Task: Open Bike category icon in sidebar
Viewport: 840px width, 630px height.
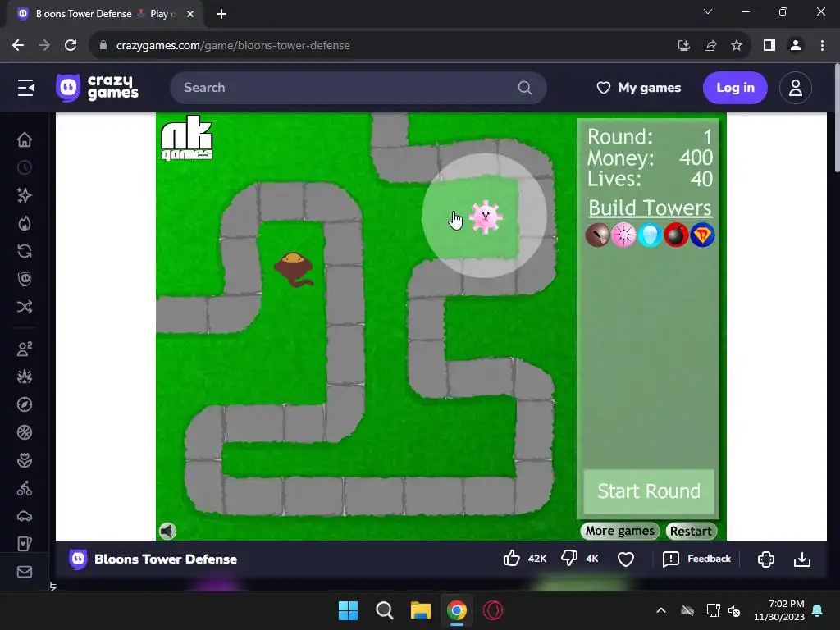Action: [x=25, y=488]
